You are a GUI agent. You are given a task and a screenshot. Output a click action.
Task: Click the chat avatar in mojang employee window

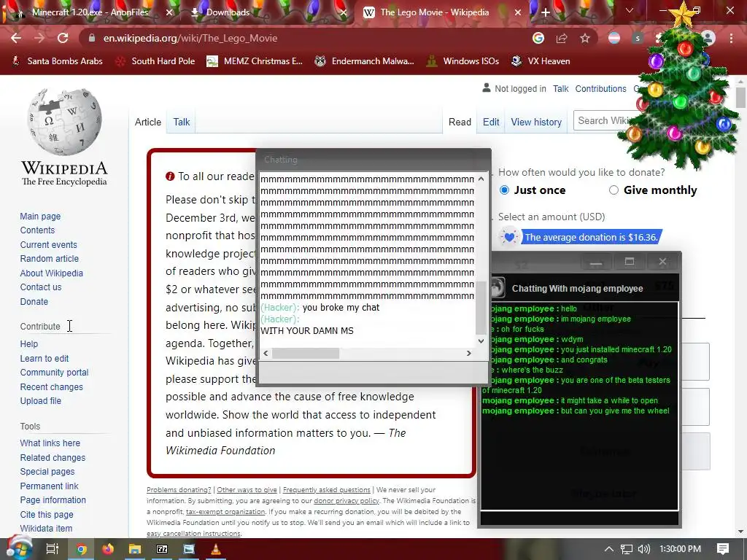pos(497,287)
